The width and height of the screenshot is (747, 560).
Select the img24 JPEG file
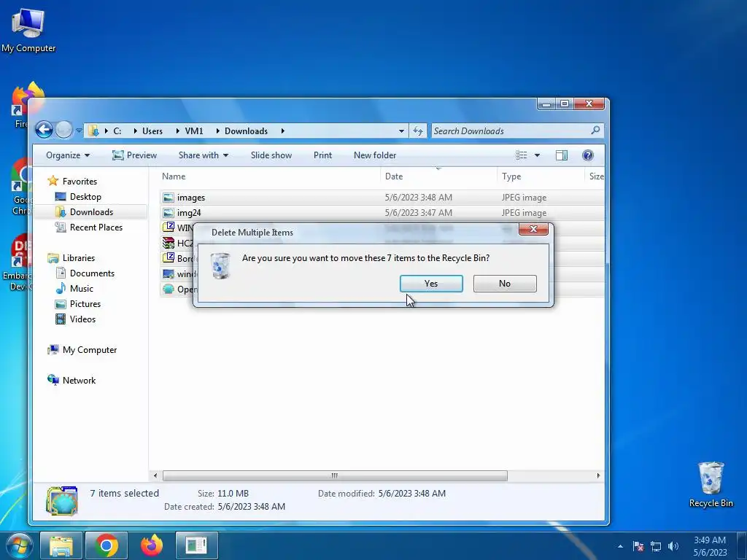[382, 212]
